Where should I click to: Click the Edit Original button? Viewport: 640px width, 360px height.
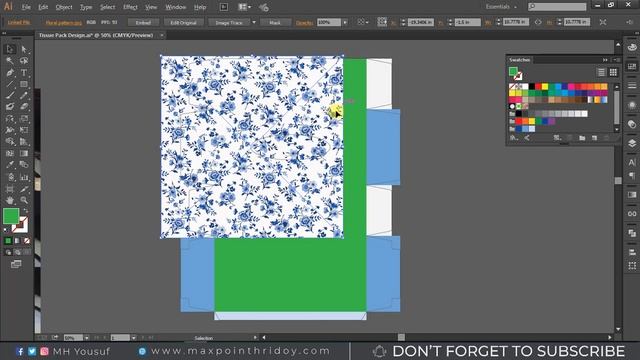click(x=183, y=22)
